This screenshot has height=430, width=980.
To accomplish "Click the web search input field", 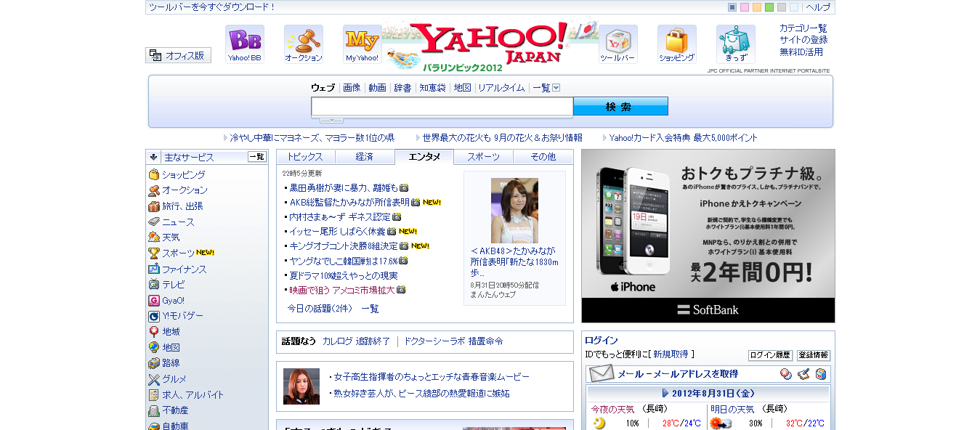I will pyautogui.click(x=442, y=107).
